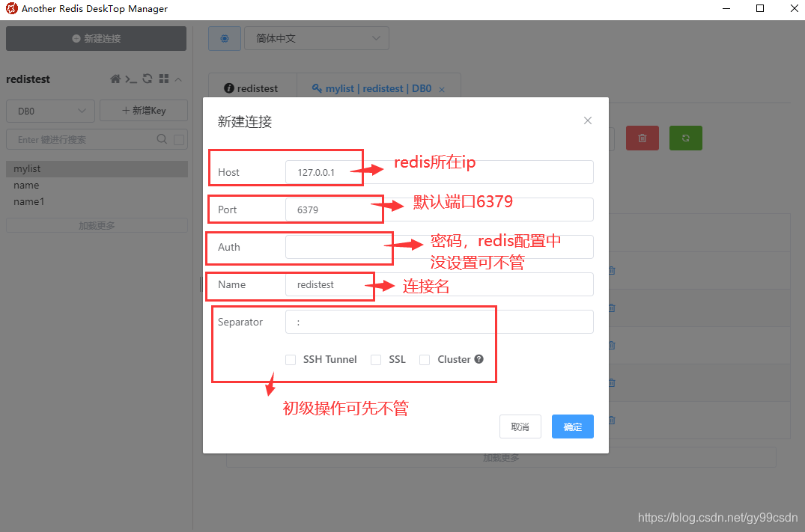The image size is (805, 532).
Task: Enable the SSL checkbox
Action: (376, 360)
